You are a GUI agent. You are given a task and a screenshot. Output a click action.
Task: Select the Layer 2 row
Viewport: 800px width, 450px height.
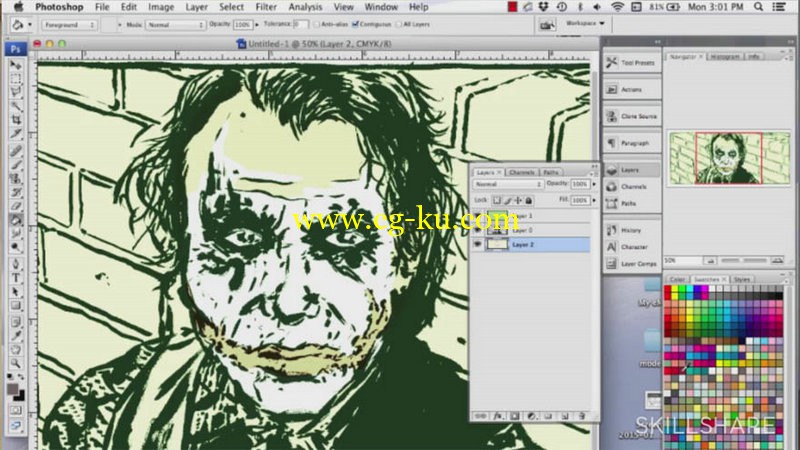[531, 244]
